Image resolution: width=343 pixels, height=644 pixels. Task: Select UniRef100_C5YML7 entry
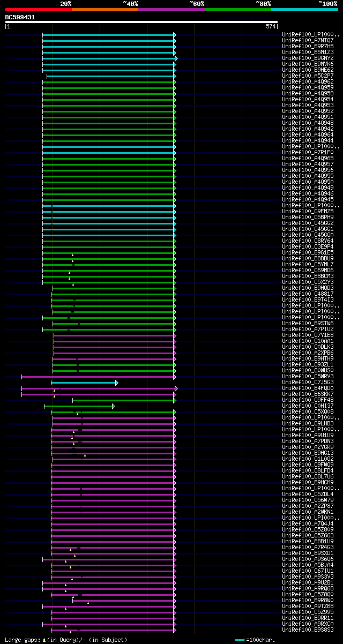coord(308,264)
